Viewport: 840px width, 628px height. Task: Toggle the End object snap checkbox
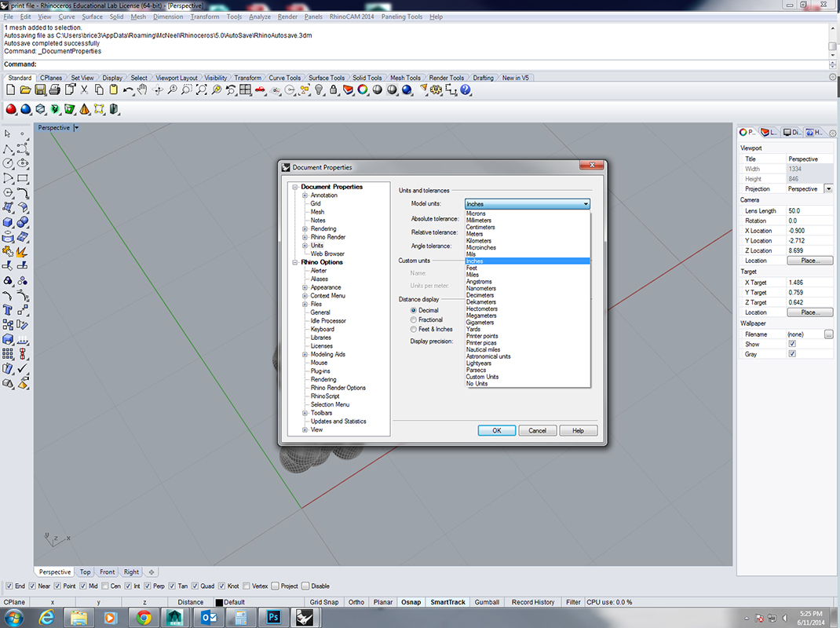click(9, 586)
